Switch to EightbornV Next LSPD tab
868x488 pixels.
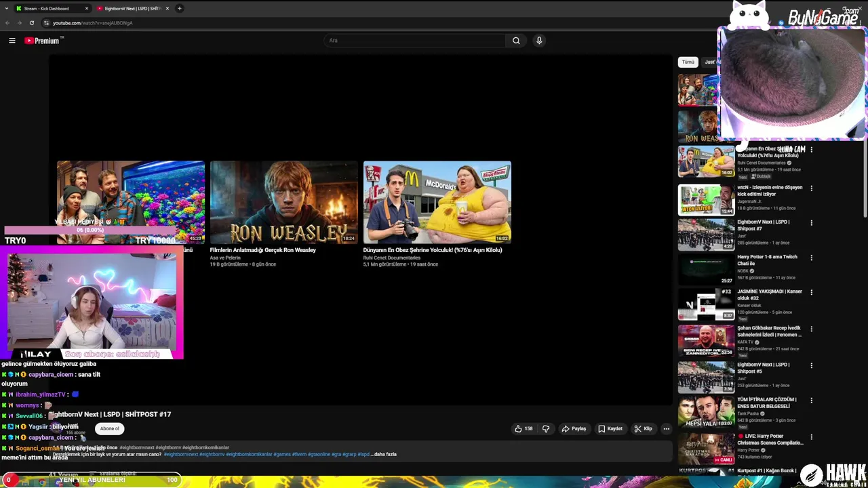[x=133, y=9]
